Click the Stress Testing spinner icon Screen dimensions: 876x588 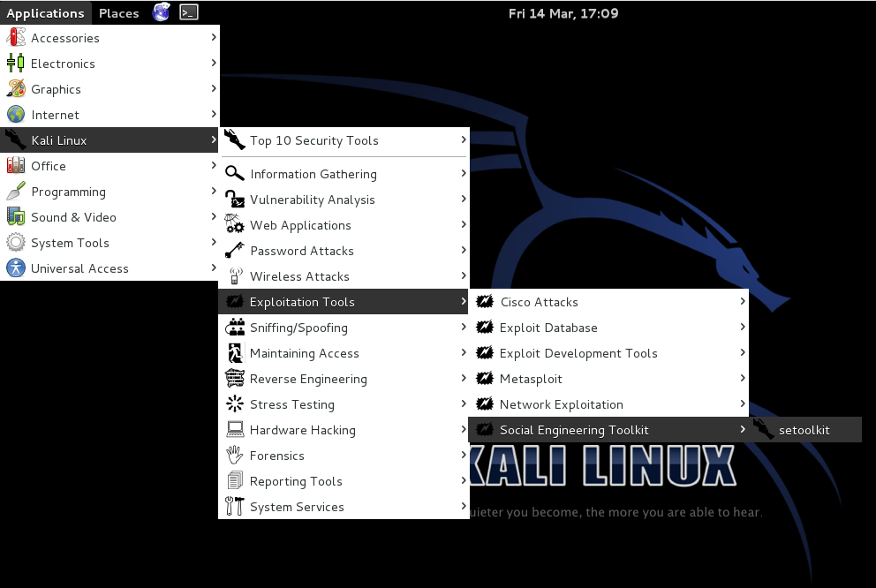tap(235, 404)
